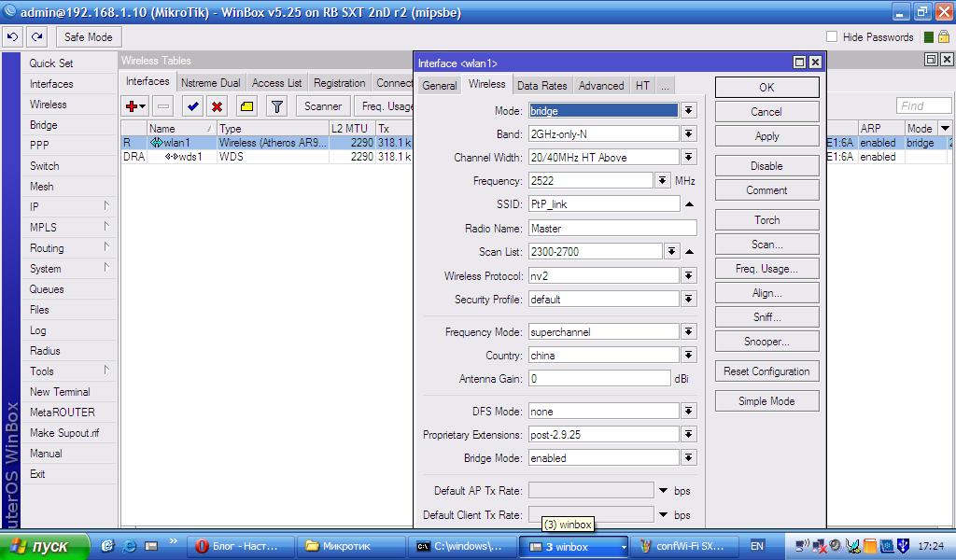Image resolution: width=956 pixels, height=560 pixels.
Task: Add a new wireless interface with plus icon
Action: [135, 106]
